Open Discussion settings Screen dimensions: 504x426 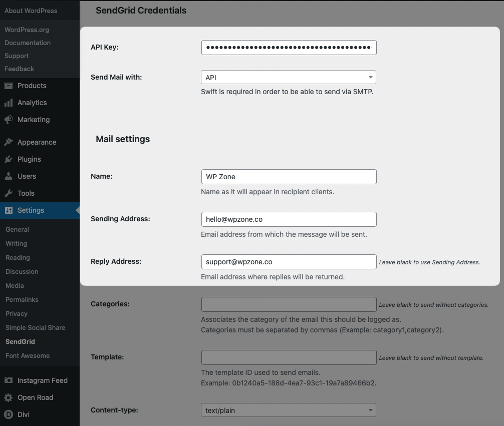pyautogui.click(x=22, y=272)
